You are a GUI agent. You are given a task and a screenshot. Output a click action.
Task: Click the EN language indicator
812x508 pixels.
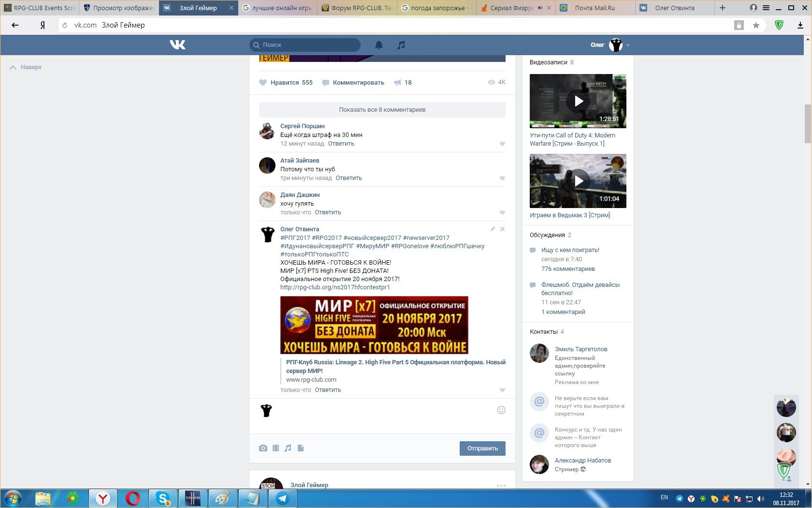point(664,497)
